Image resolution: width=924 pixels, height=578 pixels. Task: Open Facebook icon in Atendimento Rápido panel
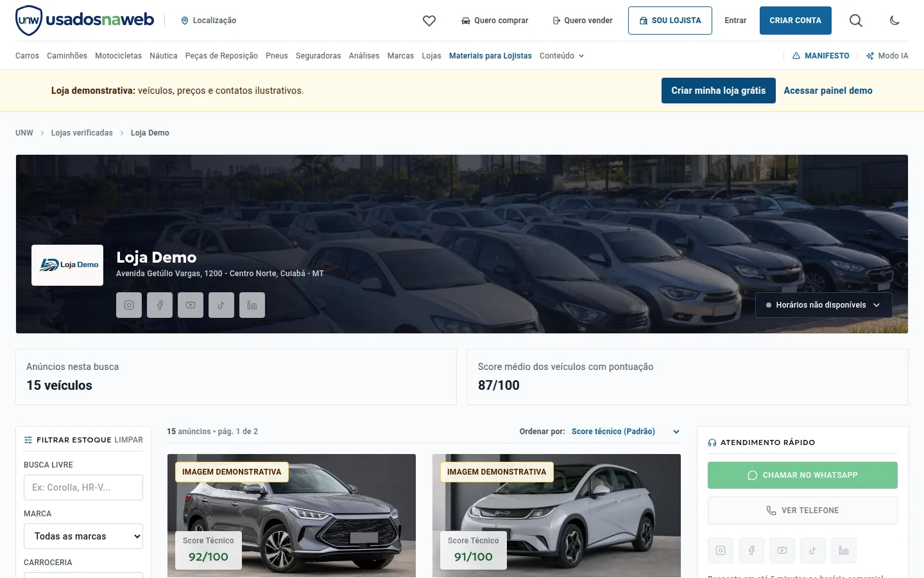751,550
